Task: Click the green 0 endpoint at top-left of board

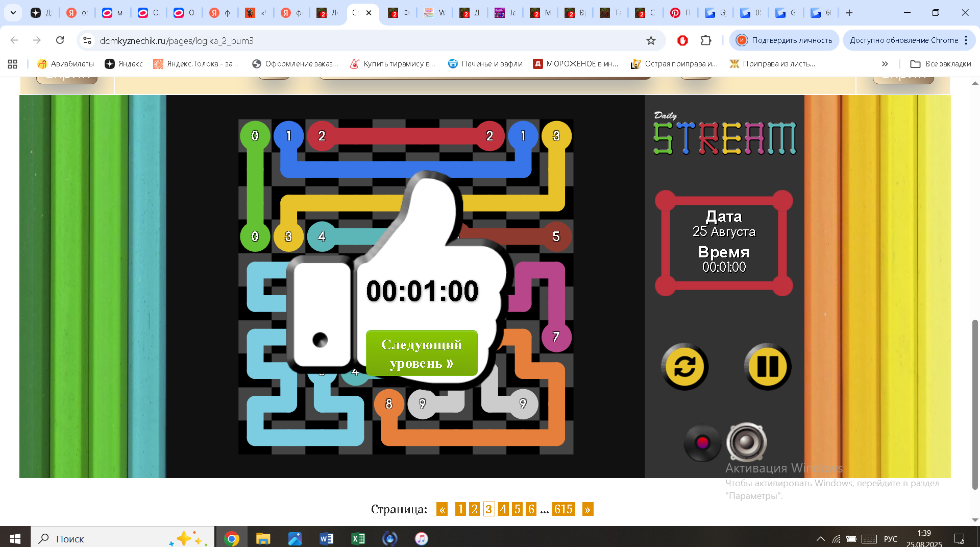Action: tap(255, 136)
